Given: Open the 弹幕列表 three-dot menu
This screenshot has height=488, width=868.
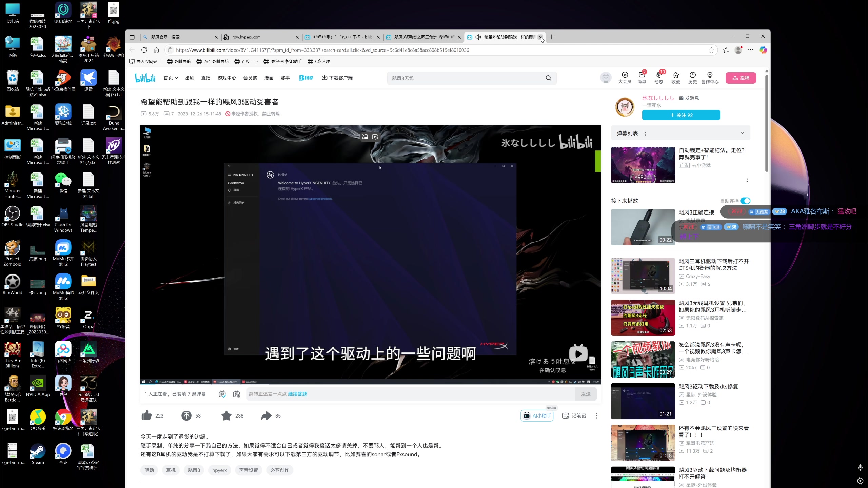Looking at the screenshot, I should tap(645, 134).
